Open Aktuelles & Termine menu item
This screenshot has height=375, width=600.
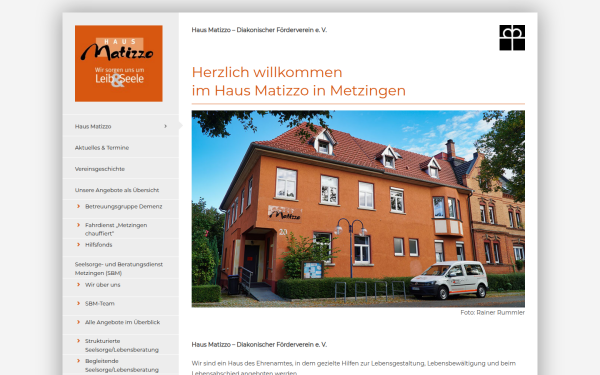(x=102, y=148)
